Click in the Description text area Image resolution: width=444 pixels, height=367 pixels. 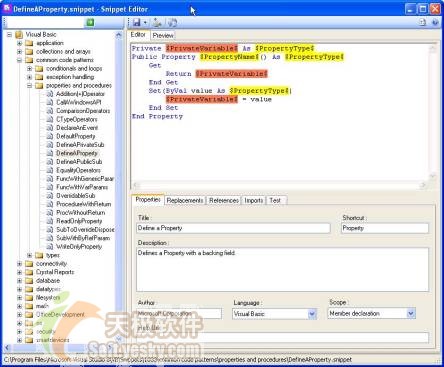[282, 269]
